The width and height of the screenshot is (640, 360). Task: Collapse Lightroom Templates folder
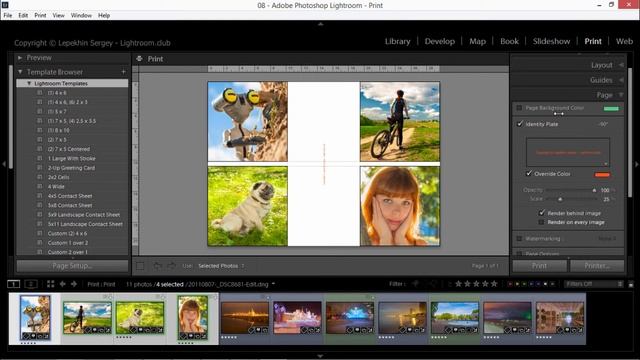29,83
